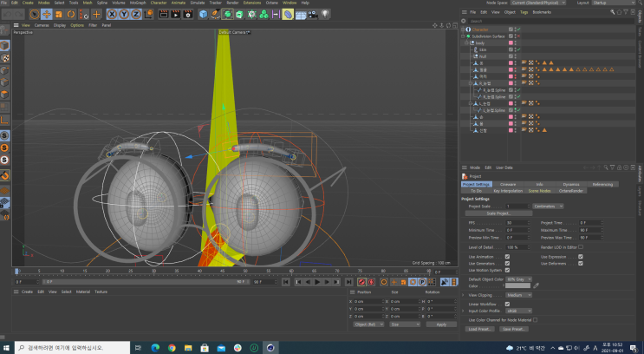Add a Floor environment object

(300, 15)
